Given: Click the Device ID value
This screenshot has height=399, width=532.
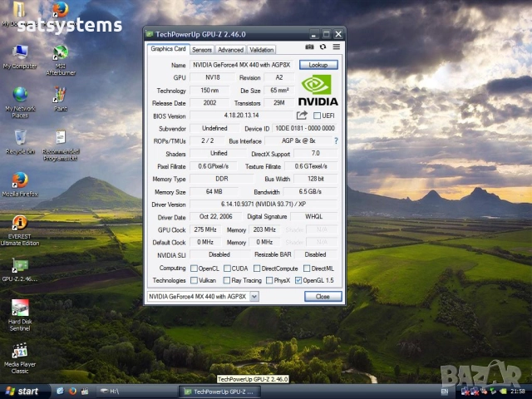Looking at the screenshot, I should click(305, 128).
